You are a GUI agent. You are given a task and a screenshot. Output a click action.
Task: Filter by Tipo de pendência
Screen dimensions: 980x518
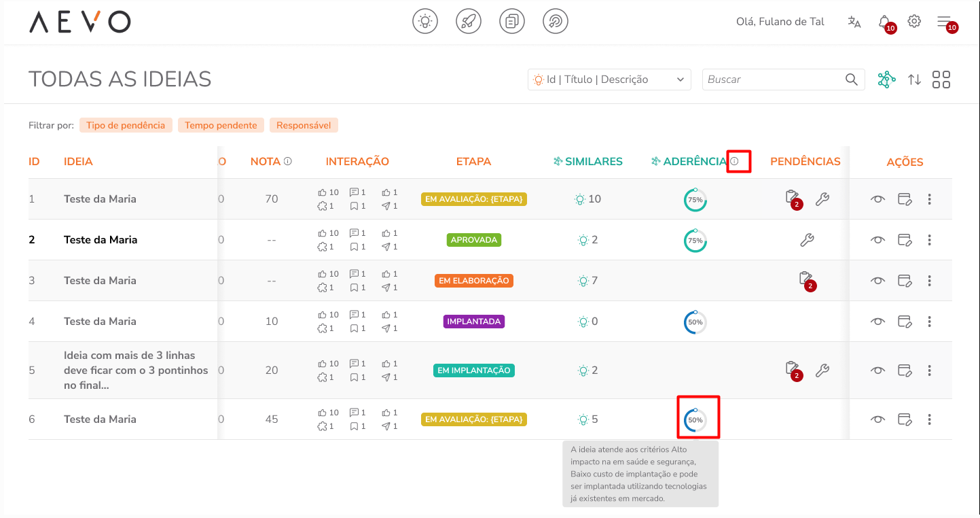[126, 125]
